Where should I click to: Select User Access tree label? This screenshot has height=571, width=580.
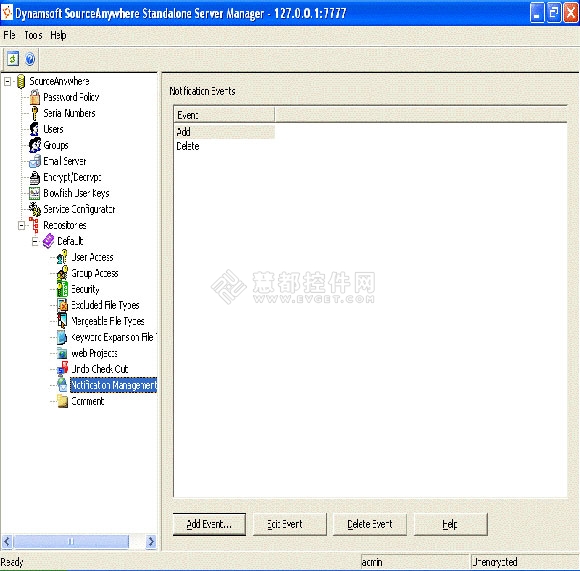pos(92,257)
